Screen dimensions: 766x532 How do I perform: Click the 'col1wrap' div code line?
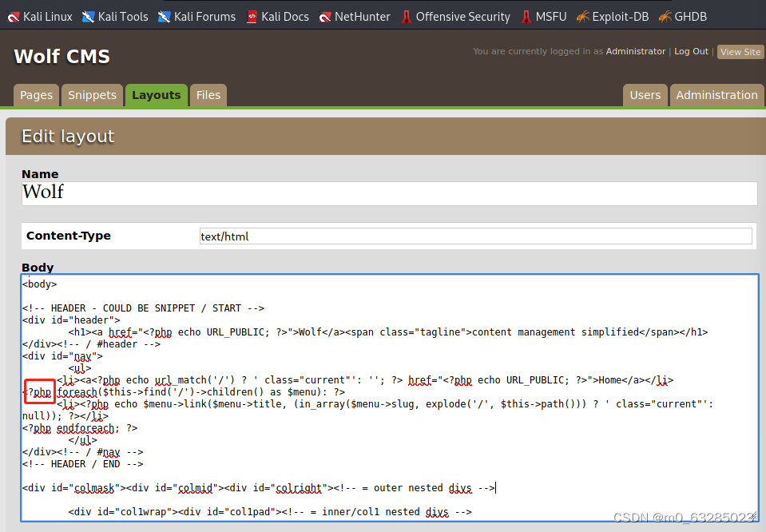270,512
